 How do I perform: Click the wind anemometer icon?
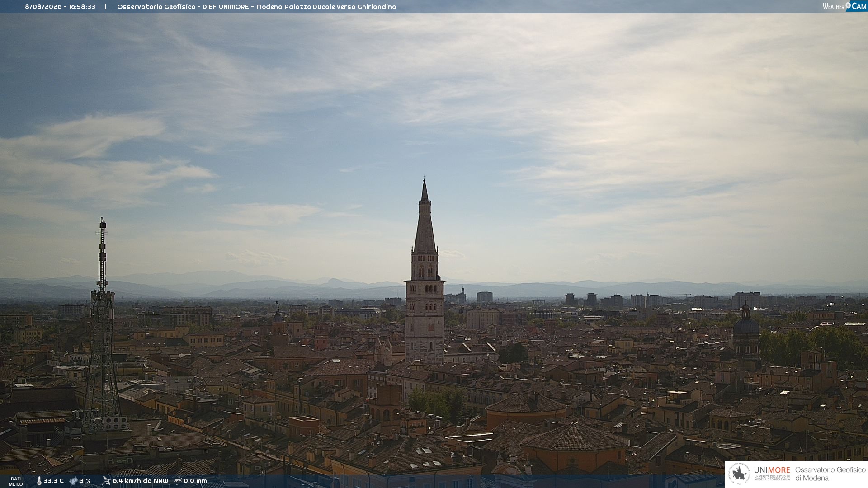pos(106,481)
